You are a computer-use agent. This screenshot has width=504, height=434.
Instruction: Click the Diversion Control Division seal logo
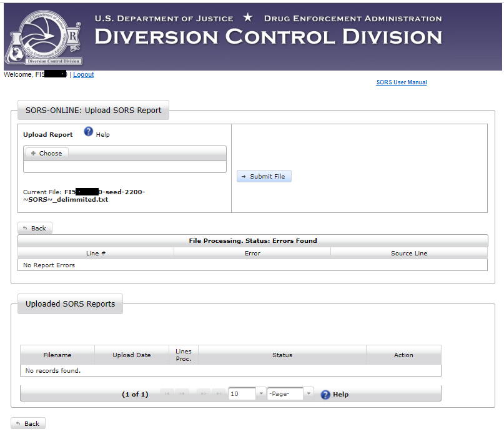44,37
